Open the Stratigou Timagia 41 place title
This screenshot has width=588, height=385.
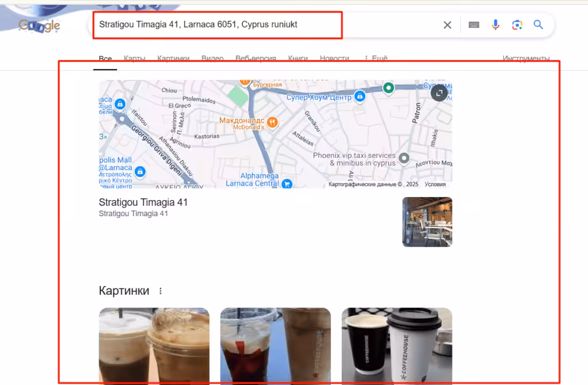(143, 202)
